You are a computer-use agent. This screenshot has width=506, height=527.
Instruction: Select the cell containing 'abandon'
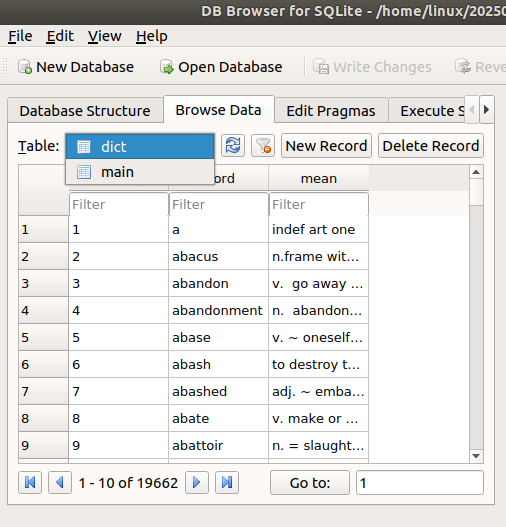[219, 283]
